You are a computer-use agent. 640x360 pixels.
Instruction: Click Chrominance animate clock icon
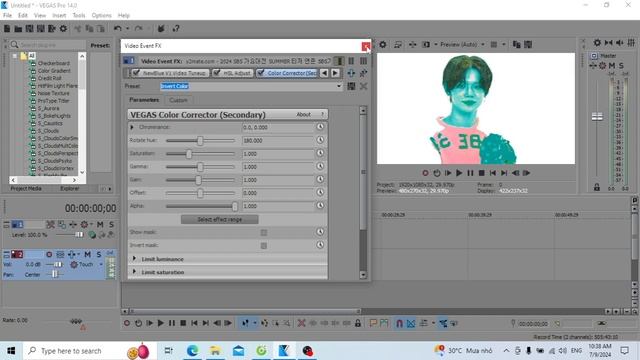[x=320, y=127]
